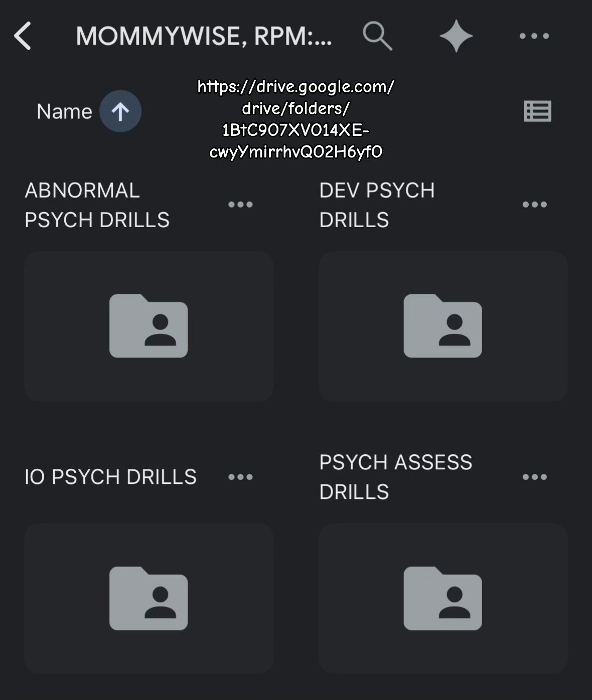Viewport: 592px width, 700px height.
Task: Expand options for PSYCH ASSESS DRILLS
Action: pos(535,477)
